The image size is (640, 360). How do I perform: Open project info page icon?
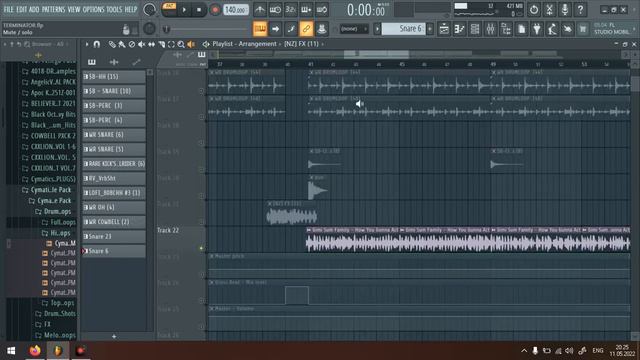click(521, 29)
